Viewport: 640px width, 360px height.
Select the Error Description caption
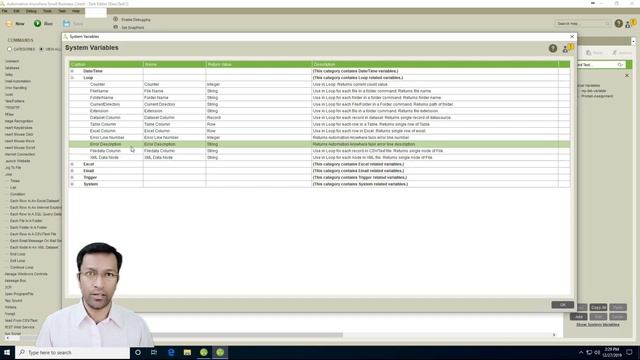coord(105,144)
